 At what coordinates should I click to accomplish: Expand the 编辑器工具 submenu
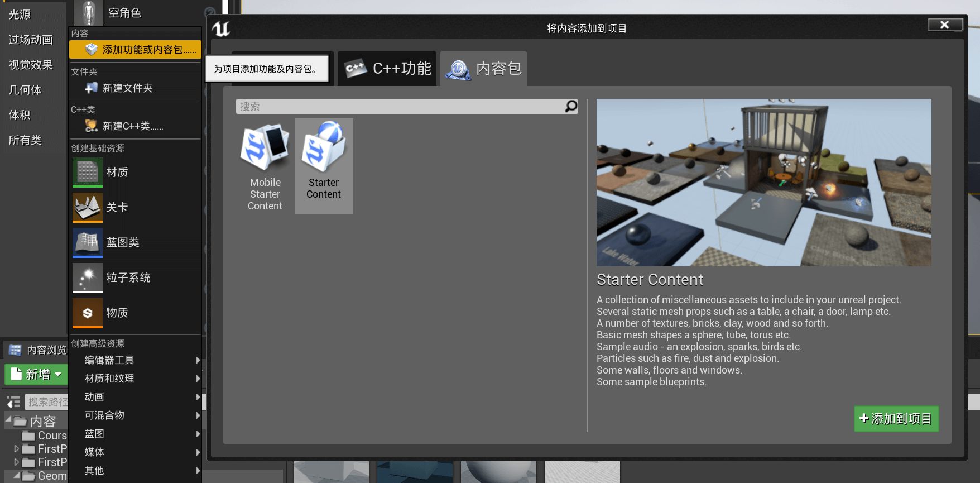135,360
